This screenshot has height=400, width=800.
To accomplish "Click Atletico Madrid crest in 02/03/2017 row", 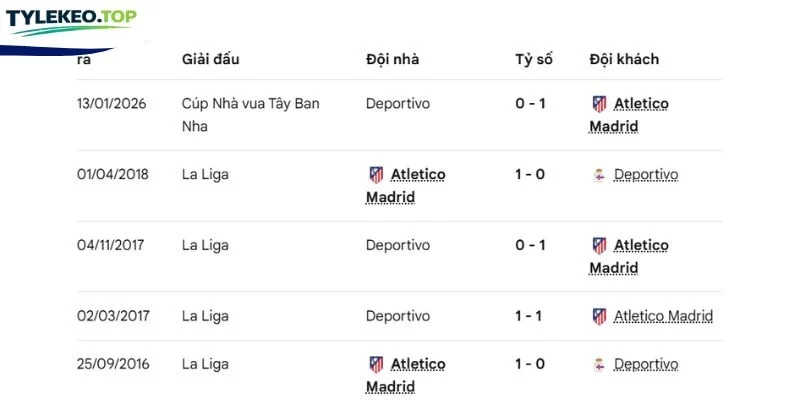I will pos(599,316).
